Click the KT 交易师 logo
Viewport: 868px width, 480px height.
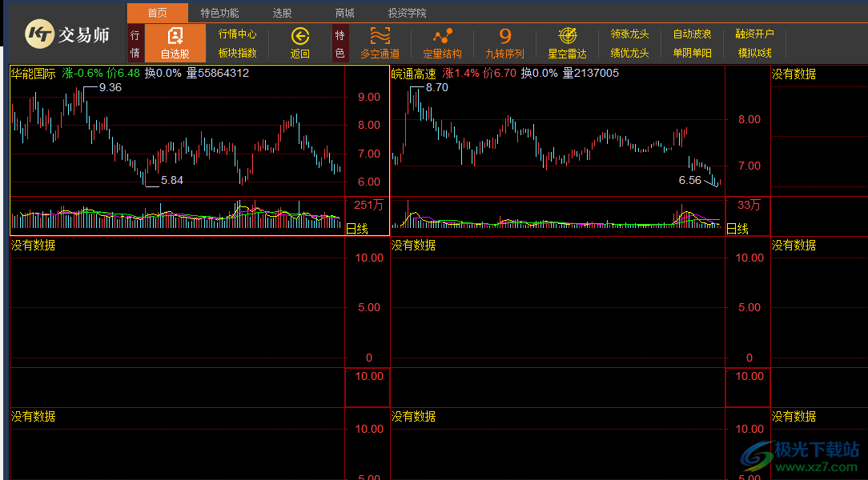(x=67, y=34)
